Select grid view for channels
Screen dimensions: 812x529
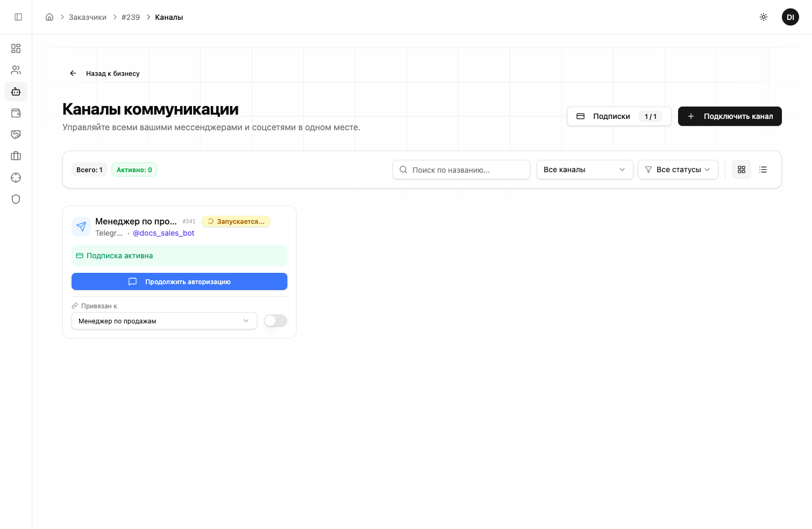click(x=742, y=169)
